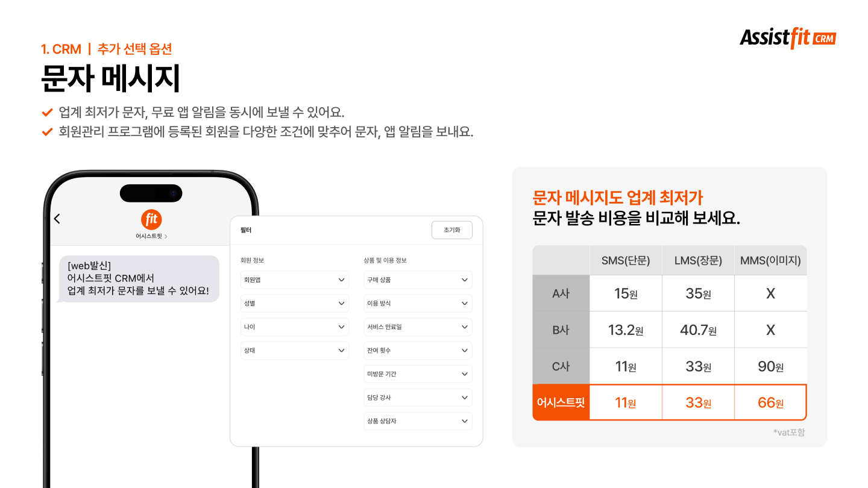The image size is (868, 488).
Task: Select the 서비스 만료일 filter dropdown
Action: [x=417, y=327]
